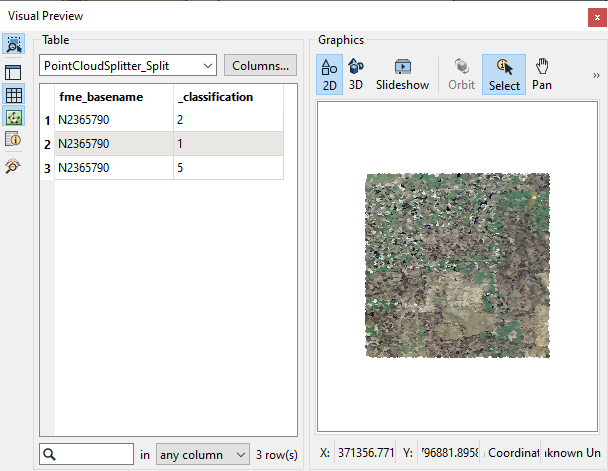
Task: Click N2365790 cell in row 3
Action: click(x=114, y=168)
